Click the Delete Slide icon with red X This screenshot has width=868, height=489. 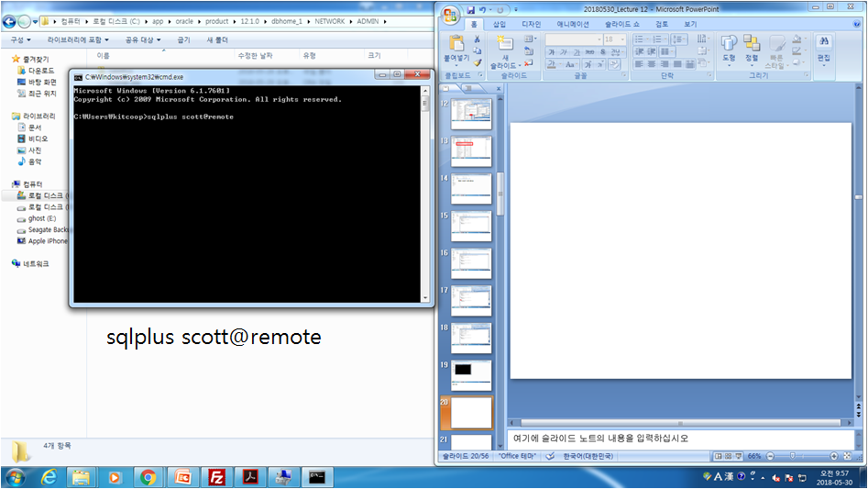point(528,63)
